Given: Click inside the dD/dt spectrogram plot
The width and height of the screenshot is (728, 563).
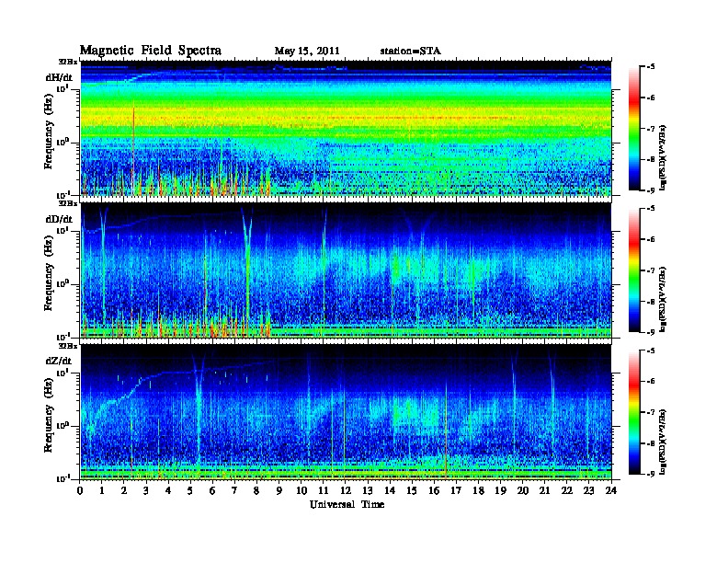Looking at the screenshot, I should (x=346, y=270).
